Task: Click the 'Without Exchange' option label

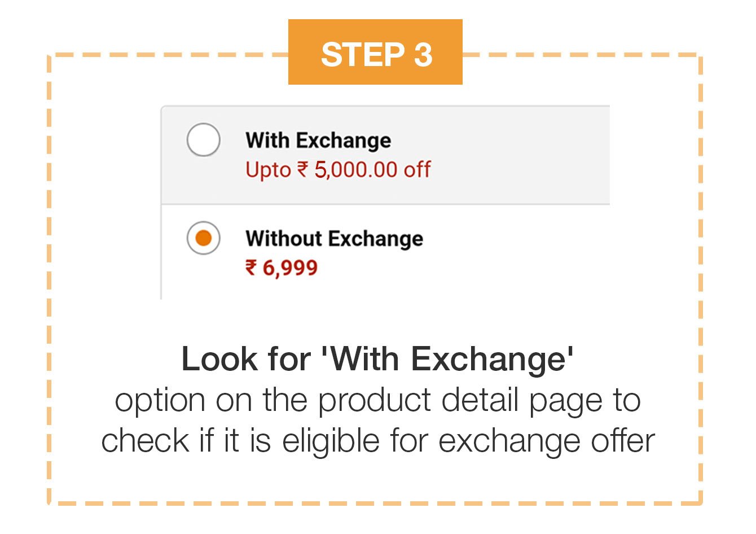Action: point(334,238)
